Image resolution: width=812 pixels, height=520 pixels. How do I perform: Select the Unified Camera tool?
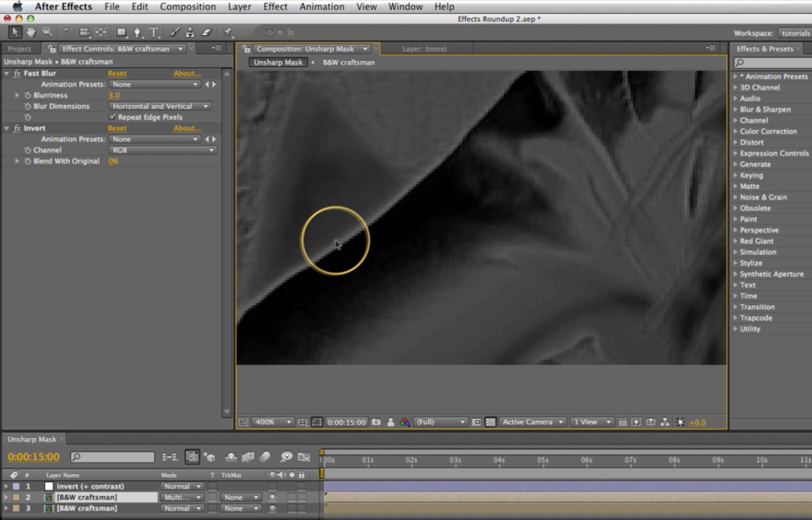tap(84, 32)
